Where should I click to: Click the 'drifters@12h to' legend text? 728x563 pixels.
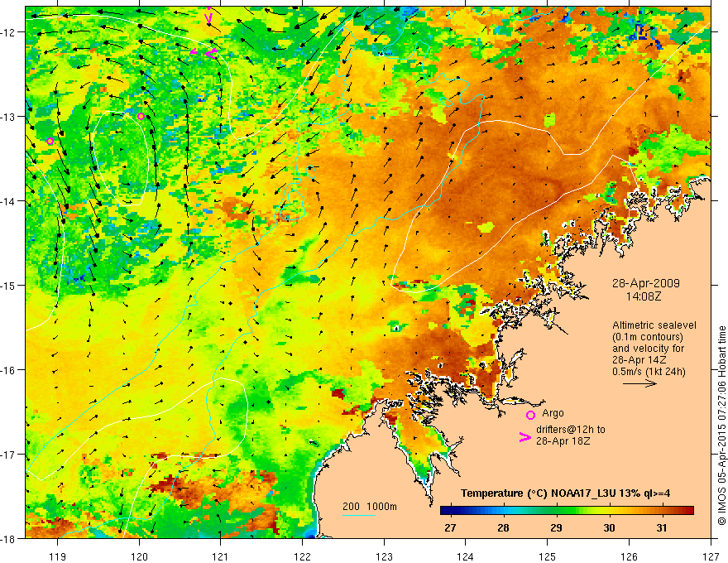pos(571,430)
